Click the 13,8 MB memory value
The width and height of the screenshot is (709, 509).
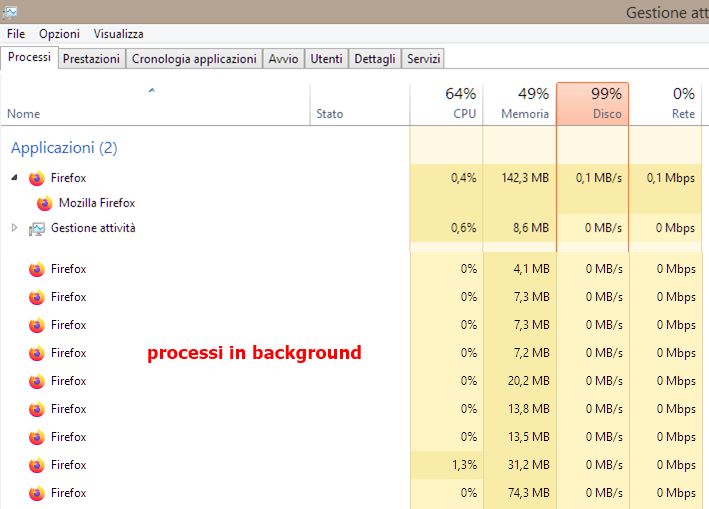529,409
